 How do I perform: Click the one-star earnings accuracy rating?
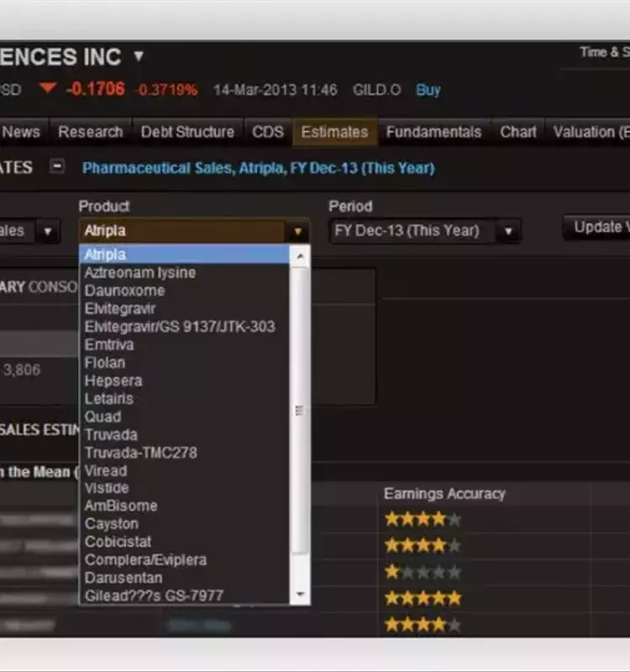pyautogui.click(x=423, y=572)
